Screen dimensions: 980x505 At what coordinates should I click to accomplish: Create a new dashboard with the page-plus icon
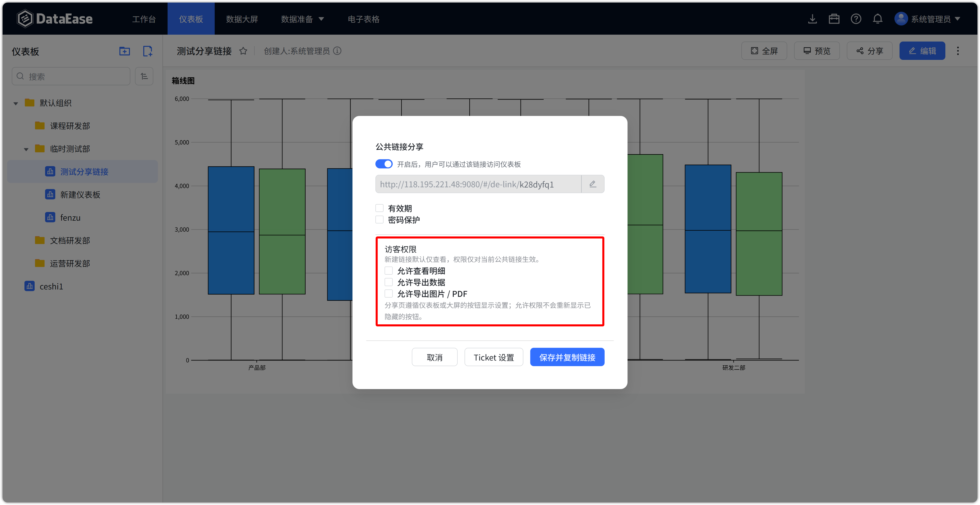[x=147, y=51]
